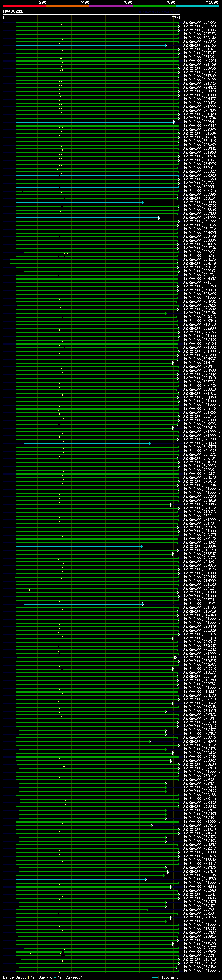This screenshot has height=980, width=222.
Task: Click the green ~80% identity legend segment
Action: click(x=154, y=6)
